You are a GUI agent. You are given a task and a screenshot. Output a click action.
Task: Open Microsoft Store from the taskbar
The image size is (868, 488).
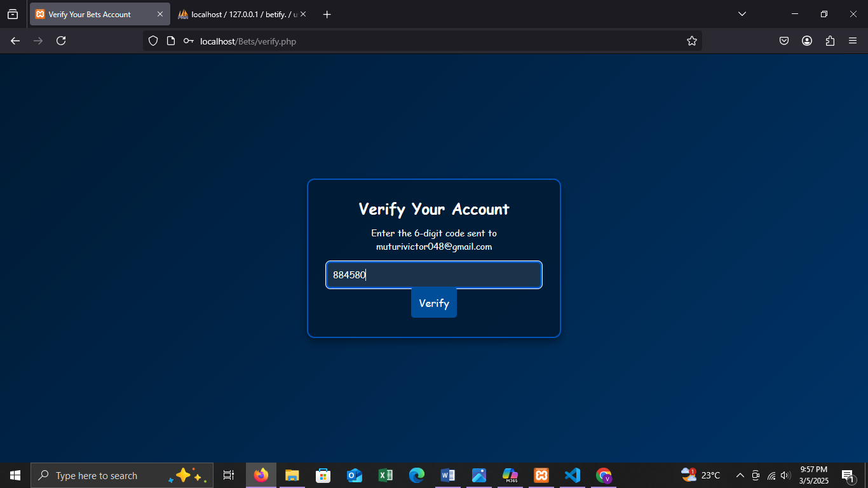pos(323,475)
